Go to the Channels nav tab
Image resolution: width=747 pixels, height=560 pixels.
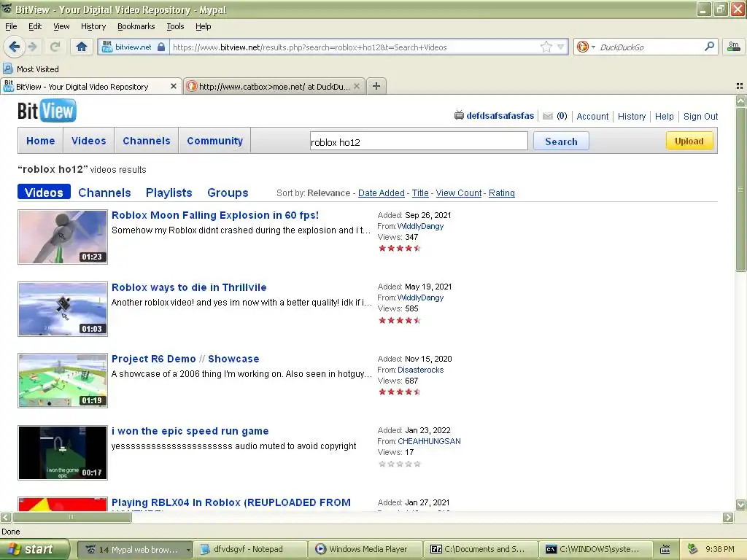pos(146,141)
